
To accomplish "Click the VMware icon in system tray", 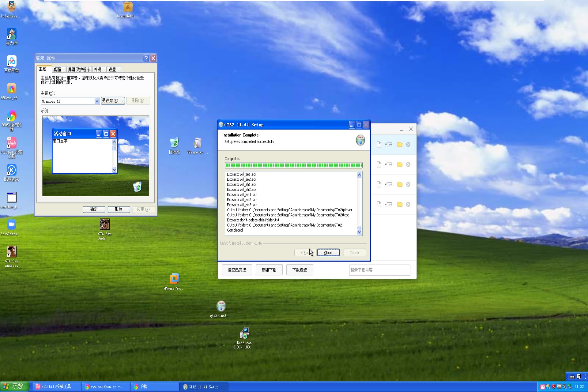I will 559,386.
